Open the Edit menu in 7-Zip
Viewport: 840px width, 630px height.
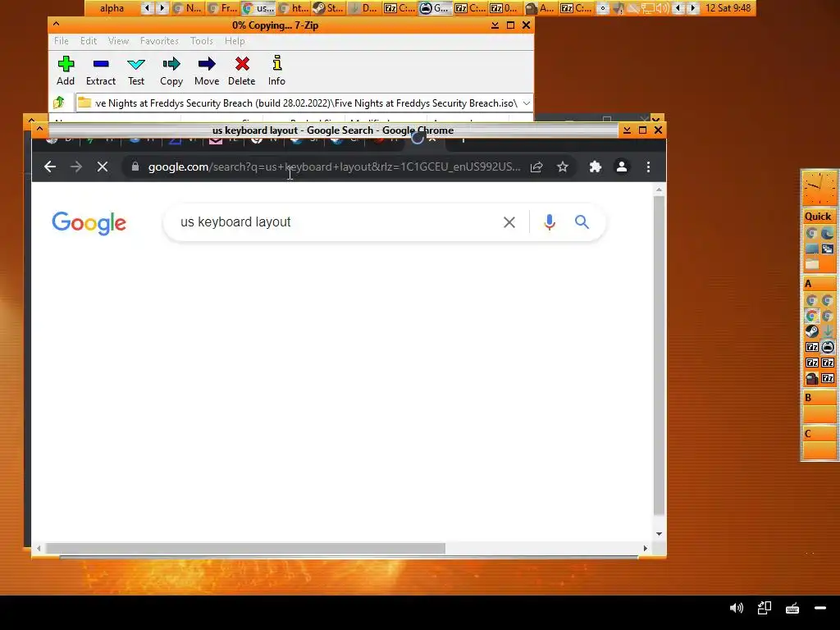[89, 41]
